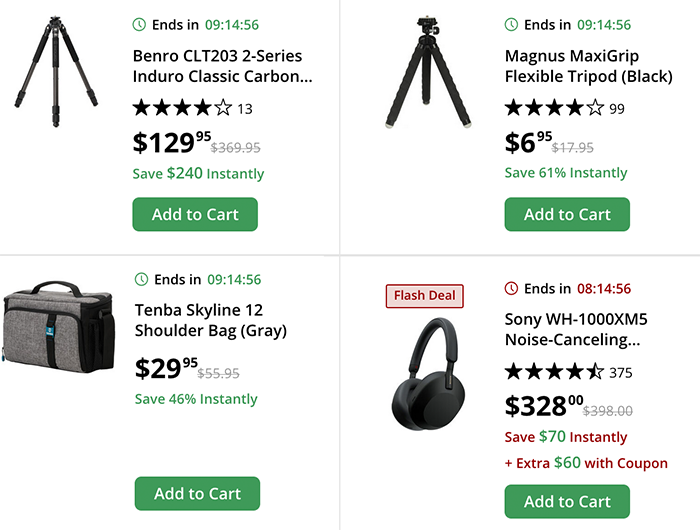Open the Tenba Skyline 12 Shoulder Bag title
This screenshot has height=530, width=700.
pyautogui.click(x=211, y=320)
